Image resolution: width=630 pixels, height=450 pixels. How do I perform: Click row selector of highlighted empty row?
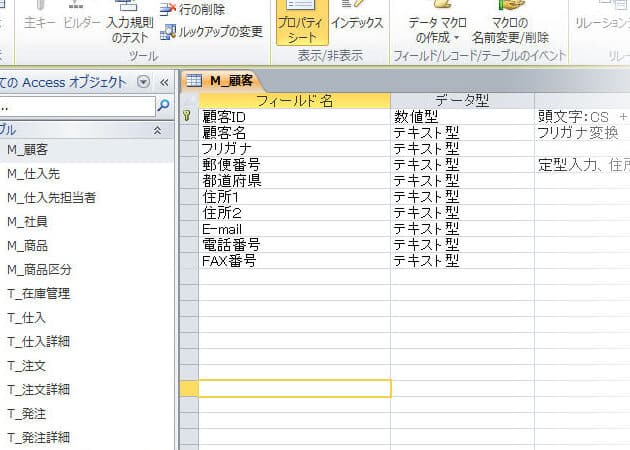(x=189, y=389)
